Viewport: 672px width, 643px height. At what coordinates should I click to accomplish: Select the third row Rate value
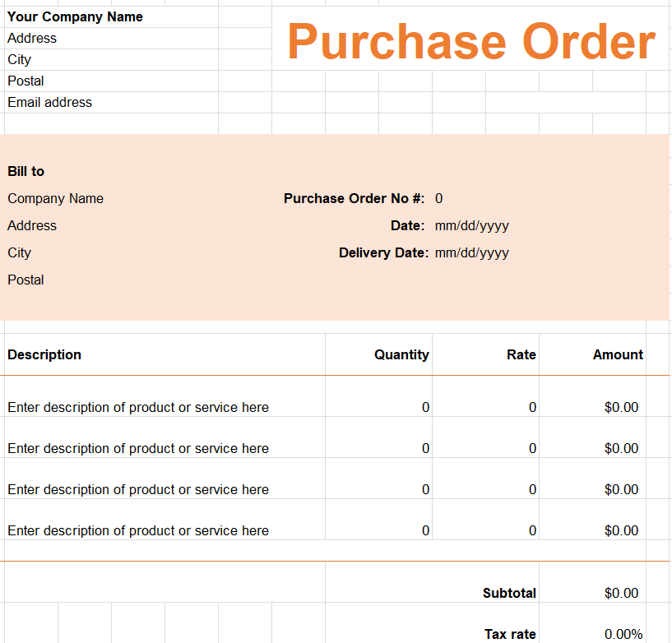point(533,489)
